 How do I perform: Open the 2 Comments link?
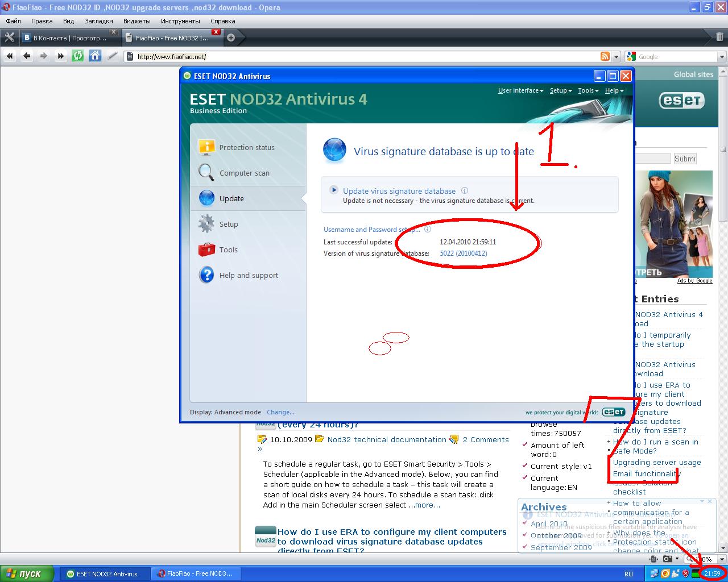click(486, 439)
